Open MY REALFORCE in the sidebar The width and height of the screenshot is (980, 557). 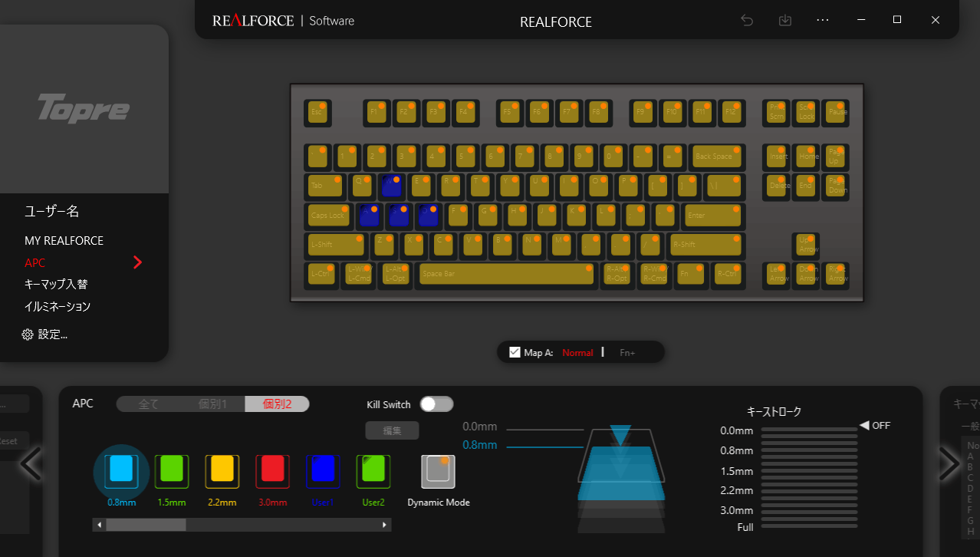64,241
